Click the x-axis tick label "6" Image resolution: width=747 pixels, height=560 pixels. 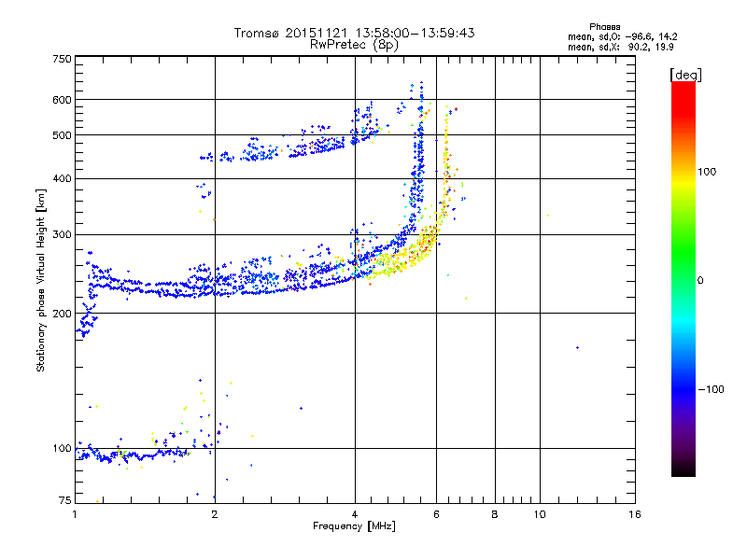click(436, 514)
